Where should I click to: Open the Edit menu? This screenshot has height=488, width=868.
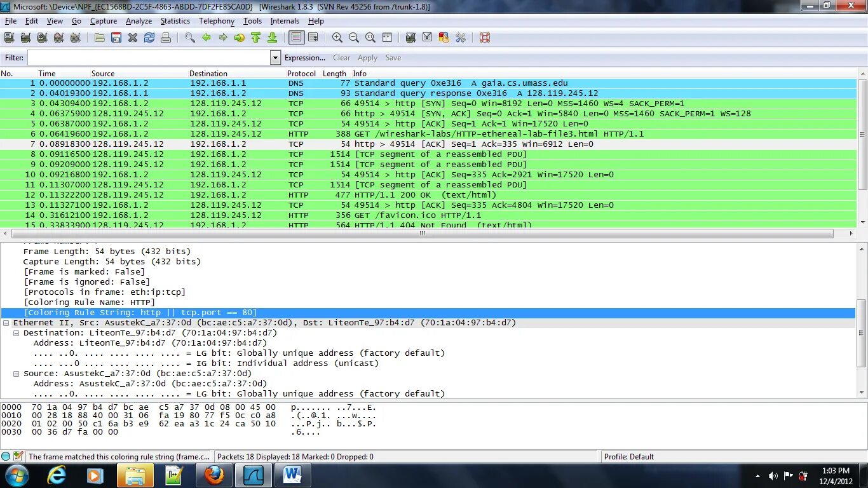[32, 21]
